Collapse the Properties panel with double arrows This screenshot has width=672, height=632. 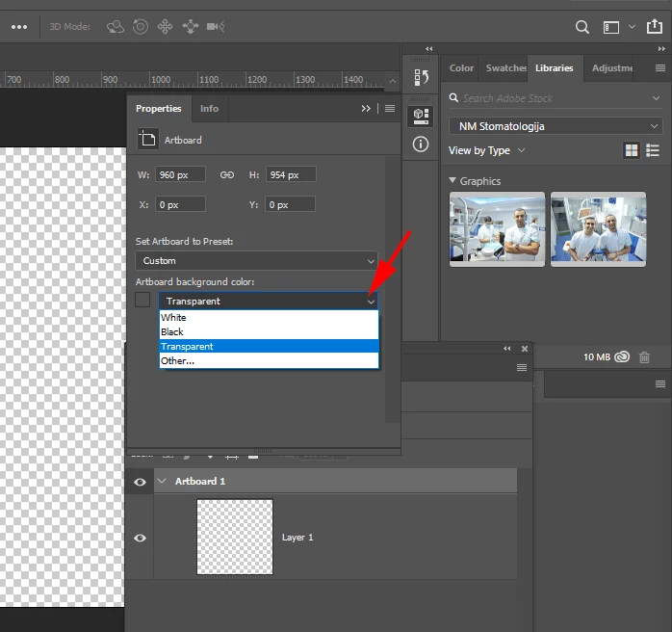coord(366,109)
